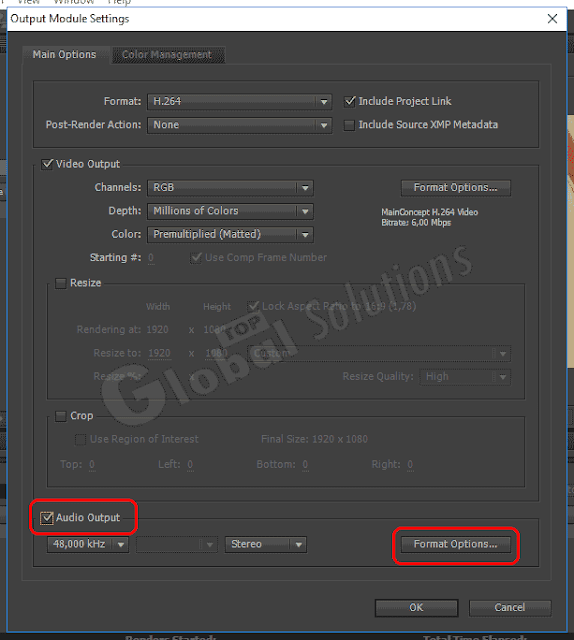Open the 48,000 kHz sample rate dropdown
This screenshot has width=574, height=640.
pyautogui.click(x=88, y=544)
